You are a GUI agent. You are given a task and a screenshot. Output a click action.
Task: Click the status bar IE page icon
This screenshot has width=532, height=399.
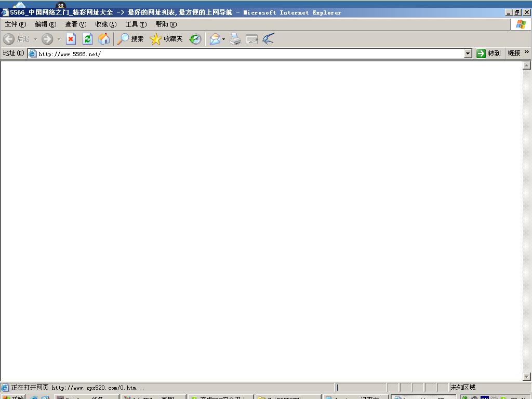click(x=5, y=388)
